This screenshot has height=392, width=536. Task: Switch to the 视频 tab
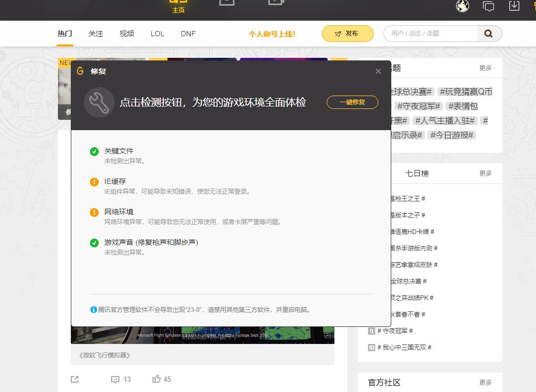(127, 33)
